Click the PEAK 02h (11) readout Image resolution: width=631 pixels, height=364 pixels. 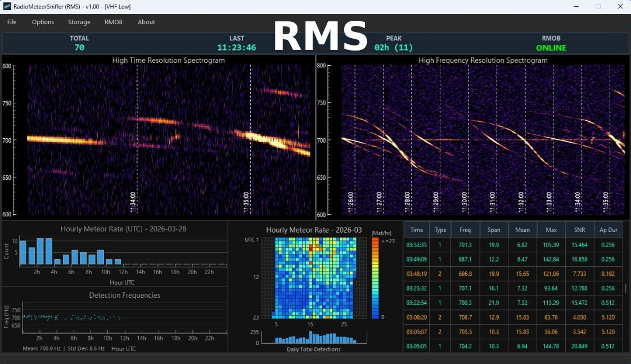(394, 48)
